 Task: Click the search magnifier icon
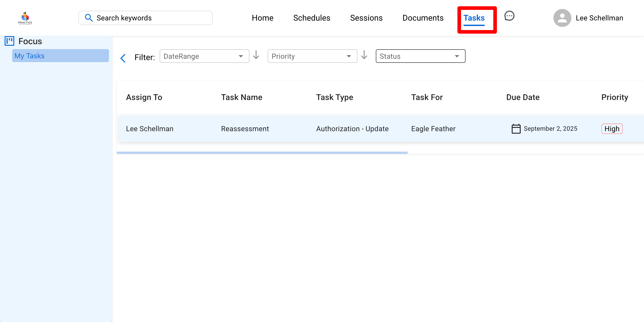click(x=89, y=18)
